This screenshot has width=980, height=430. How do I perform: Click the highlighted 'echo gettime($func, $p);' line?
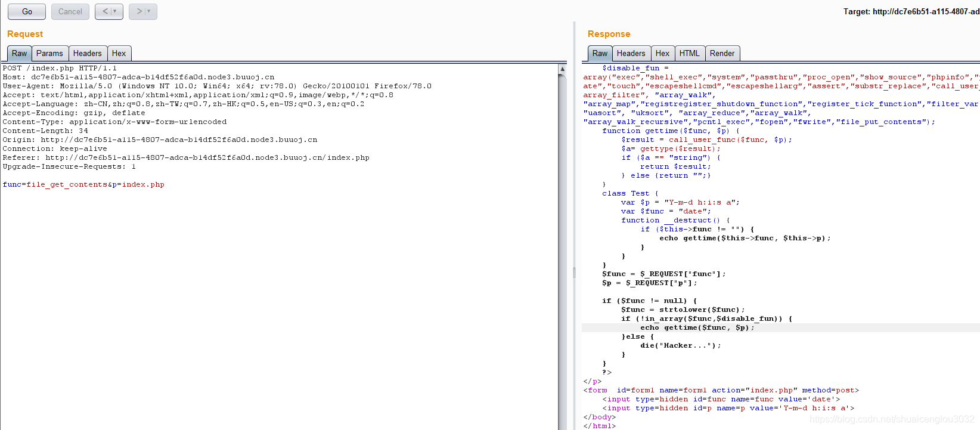pyautogui.click(x=697, y=327)
